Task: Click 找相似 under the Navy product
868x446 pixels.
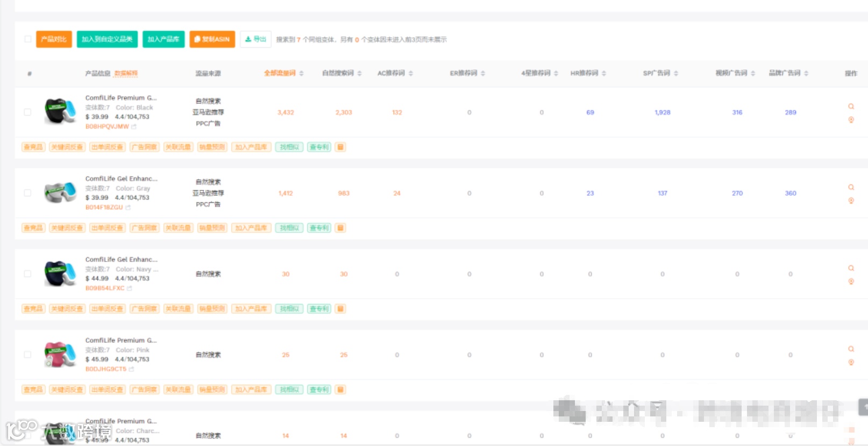Action: point(289,308)
